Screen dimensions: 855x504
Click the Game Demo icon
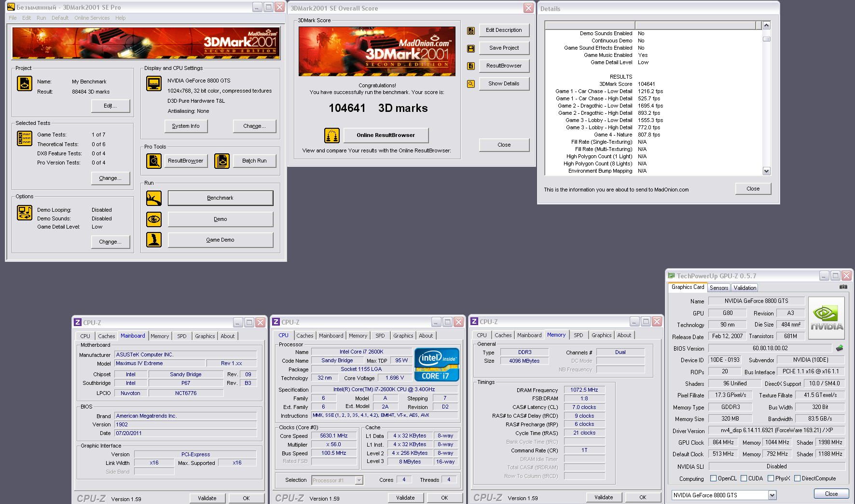pos(154,240)
